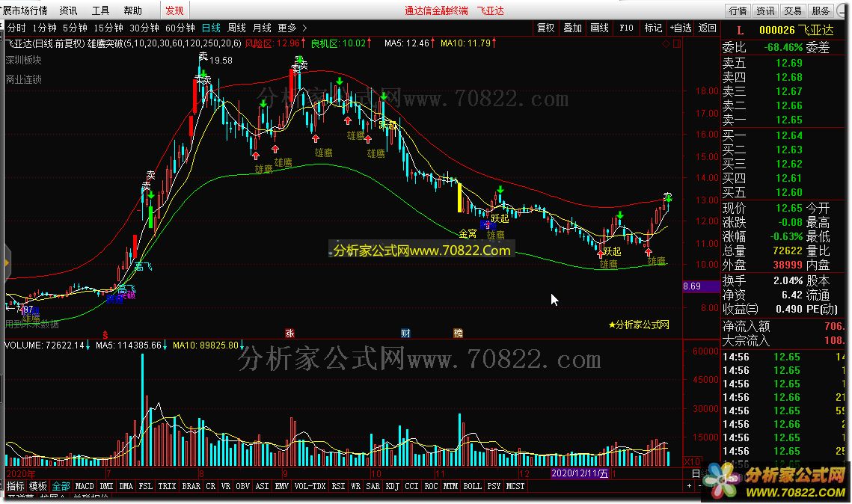This screenshot has height=504, width=852.
Task: Click the red rectangle window icon above chart
Action: (676, 43)
